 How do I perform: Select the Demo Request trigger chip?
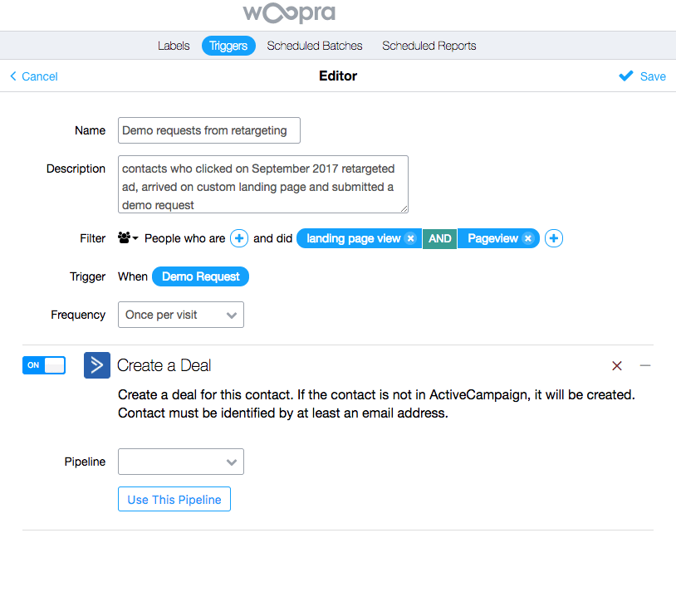coord(200,276)
